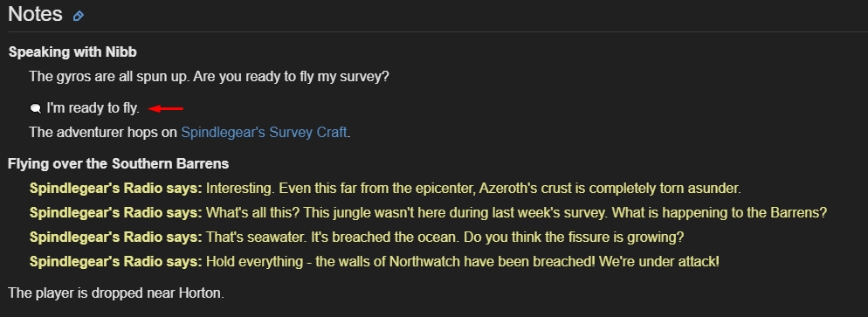
Task: Open the Spindlegear's Survey Craft link
Action: [x=265, y=132]
